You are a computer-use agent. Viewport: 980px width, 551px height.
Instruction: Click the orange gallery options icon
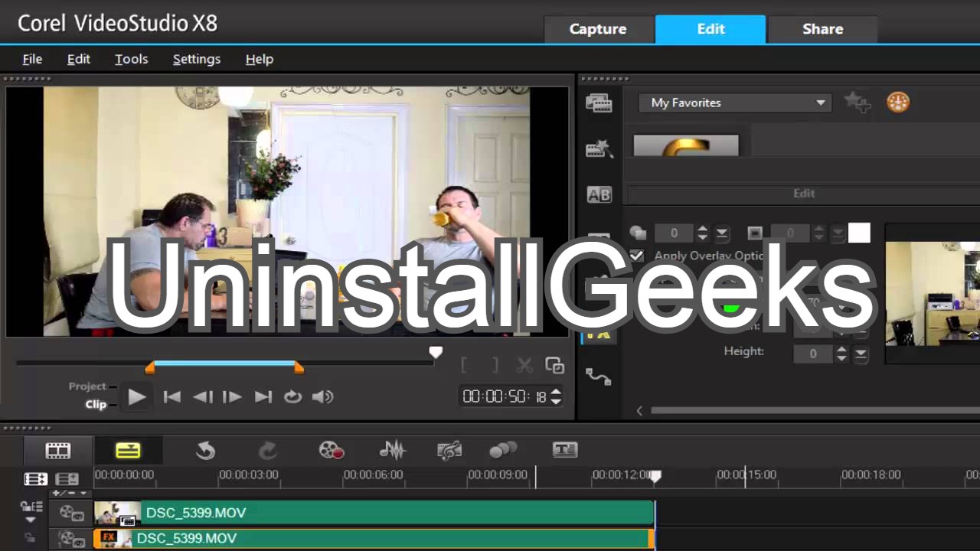898,103
